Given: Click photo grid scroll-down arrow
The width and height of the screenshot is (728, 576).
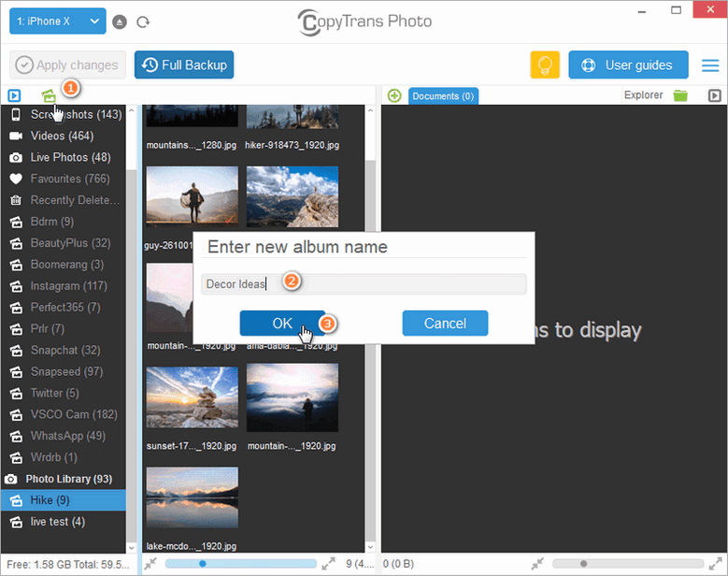Looking at the screenshot, I should [370, 547].
